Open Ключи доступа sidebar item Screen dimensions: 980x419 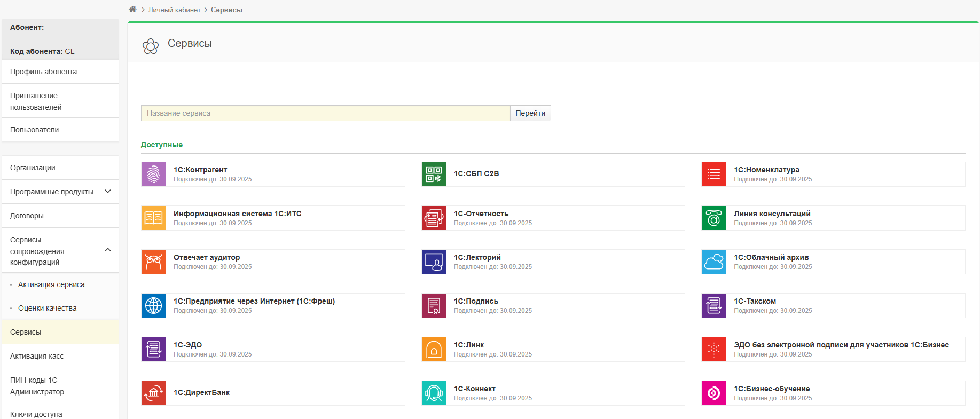point(60,412)
